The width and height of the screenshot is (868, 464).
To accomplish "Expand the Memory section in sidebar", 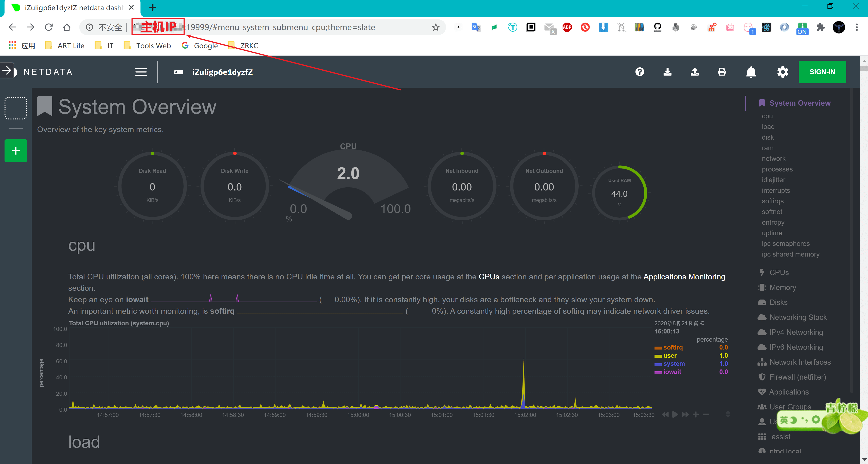I will 782,287.
